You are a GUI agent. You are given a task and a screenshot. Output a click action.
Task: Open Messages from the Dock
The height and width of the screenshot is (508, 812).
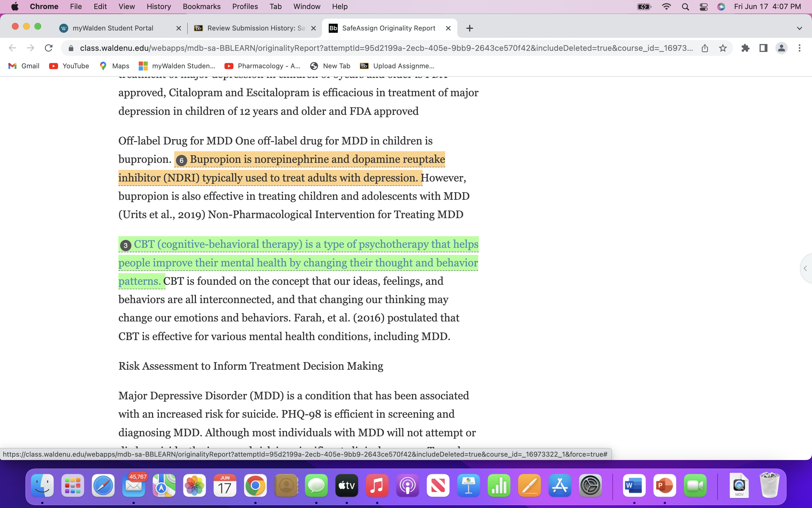[316, 485]
